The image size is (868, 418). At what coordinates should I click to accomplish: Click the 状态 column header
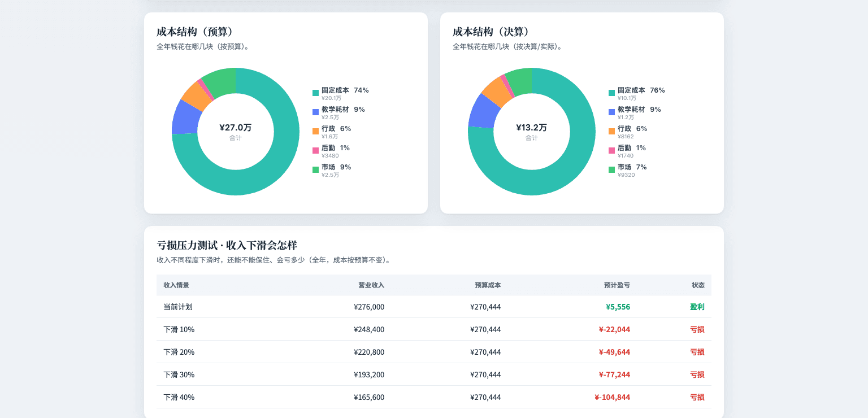(698, 285)
